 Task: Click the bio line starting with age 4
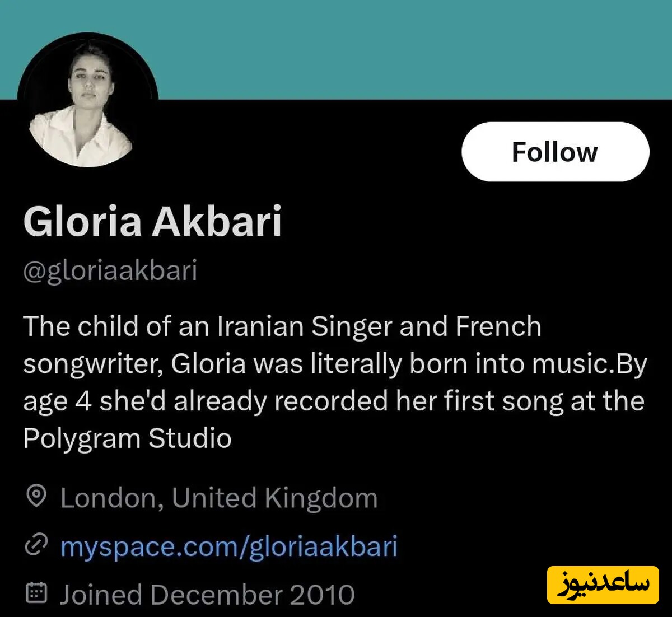333,401
